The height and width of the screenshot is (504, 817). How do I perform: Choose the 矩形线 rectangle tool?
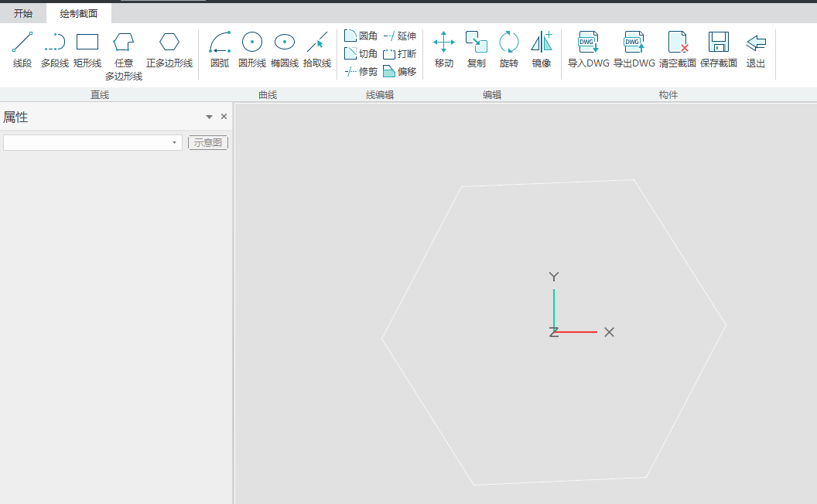coord(87,49)
